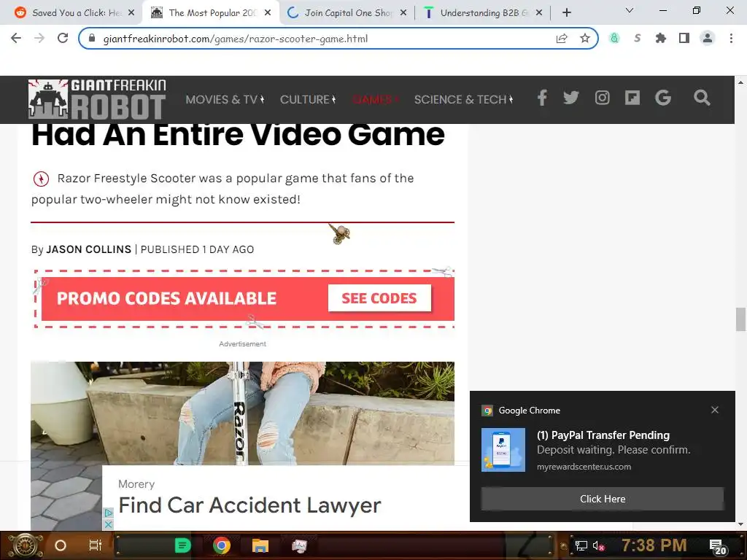Open the Action Center notifications icon
This screenshot has width=747, height=560.
coord(717,547)
